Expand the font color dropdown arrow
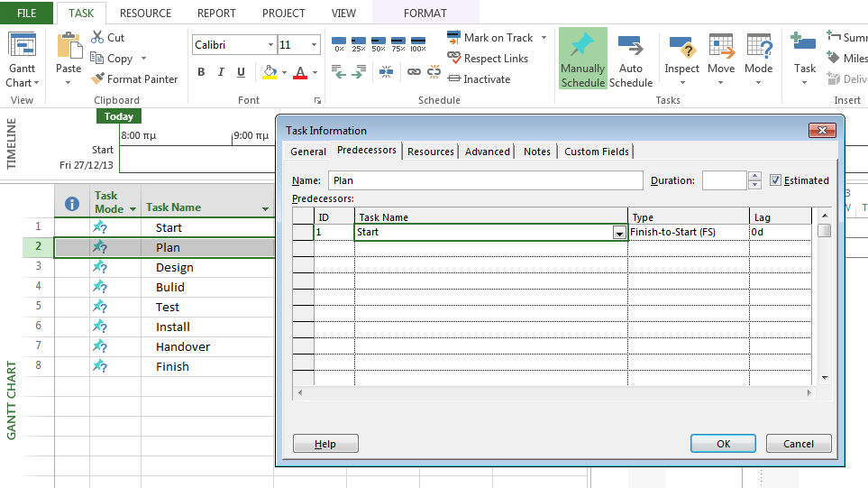868x488 pixels. click(x=315, y=72)
